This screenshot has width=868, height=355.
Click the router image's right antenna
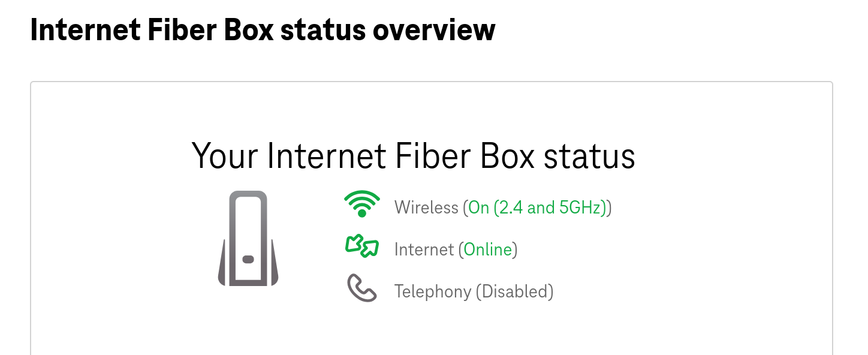tap(273, 264)
